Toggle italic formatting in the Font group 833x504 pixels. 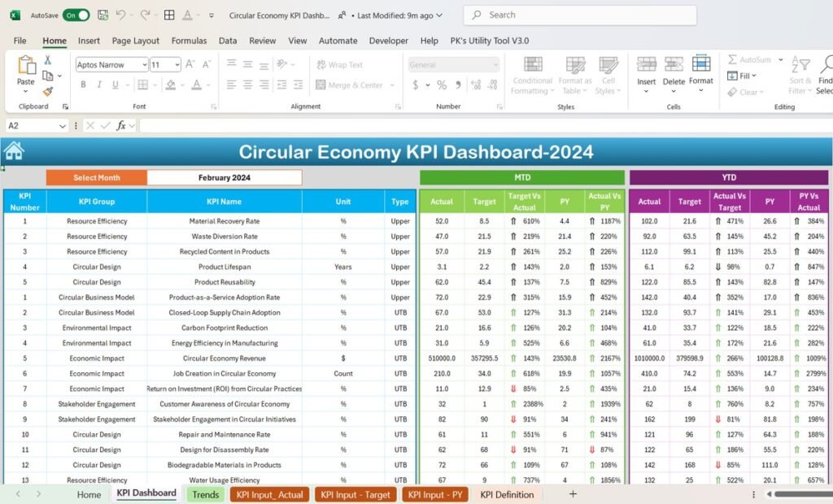click(99, 85)
